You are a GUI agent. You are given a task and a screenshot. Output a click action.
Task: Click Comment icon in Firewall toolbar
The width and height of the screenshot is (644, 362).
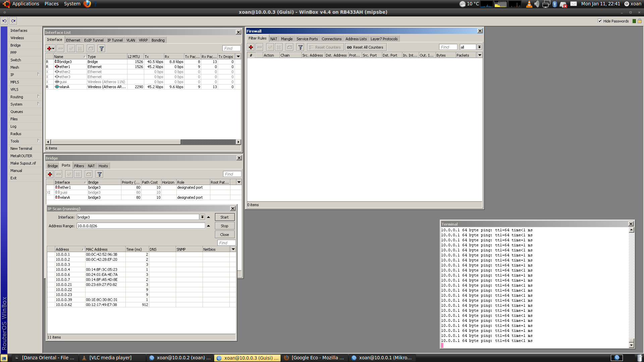[290, 47]
